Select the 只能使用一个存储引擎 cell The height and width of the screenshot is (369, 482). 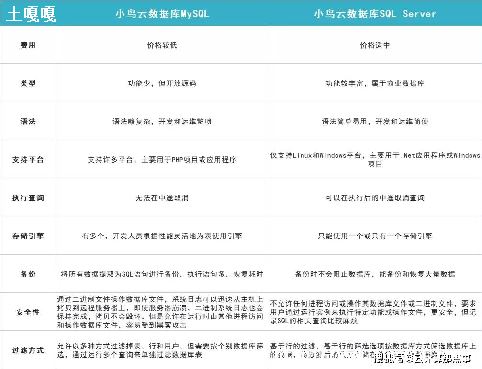point(375,236)
